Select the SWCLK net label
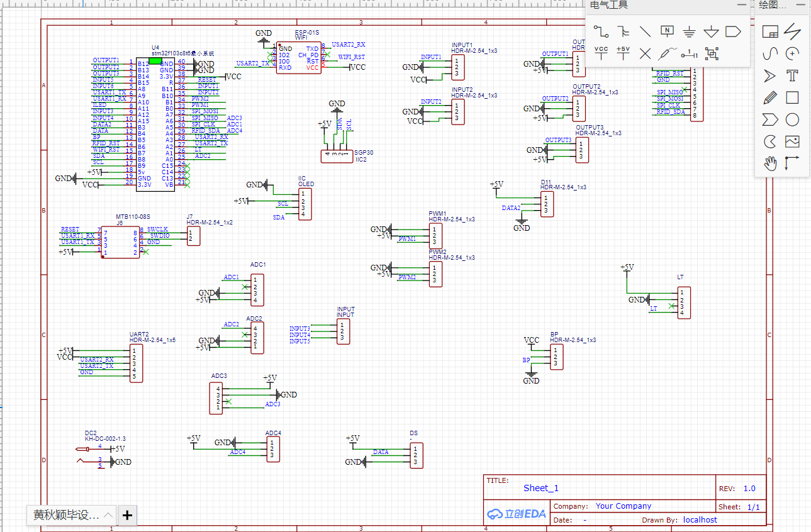 click(157, 230)
